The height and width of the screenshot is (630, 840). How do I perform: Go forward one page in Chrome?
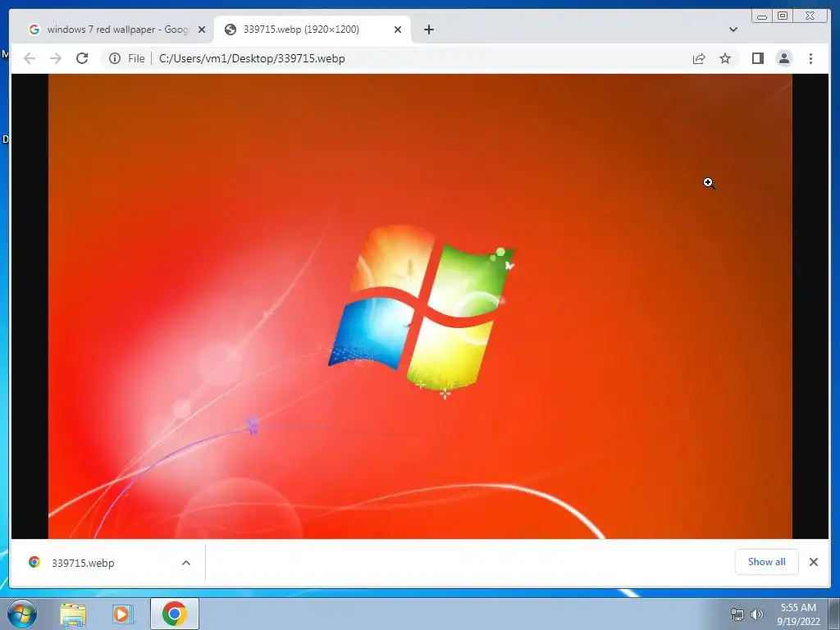[x=56, y=58]
